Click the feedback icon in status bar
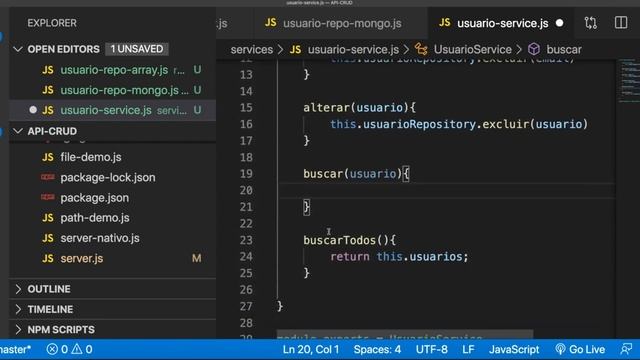The image size is (640, 360). (x=626, y=349)
